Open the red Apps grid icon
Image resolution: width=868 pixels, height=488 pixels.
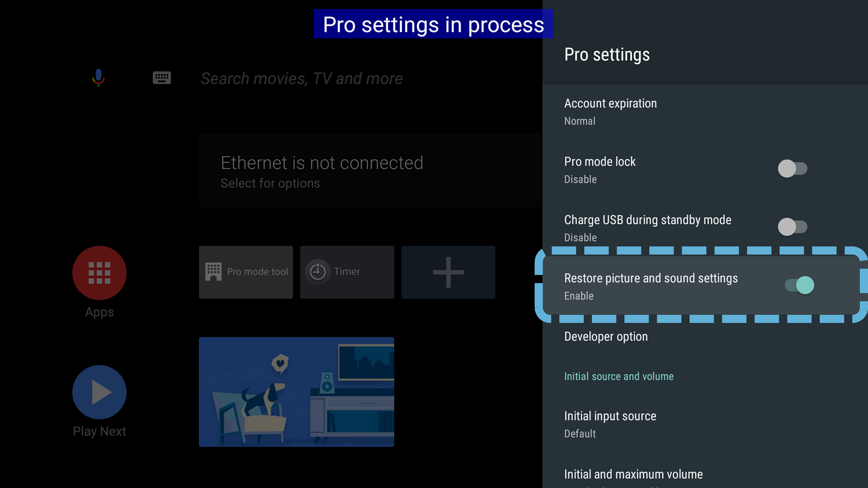click(x=99, y=273)
